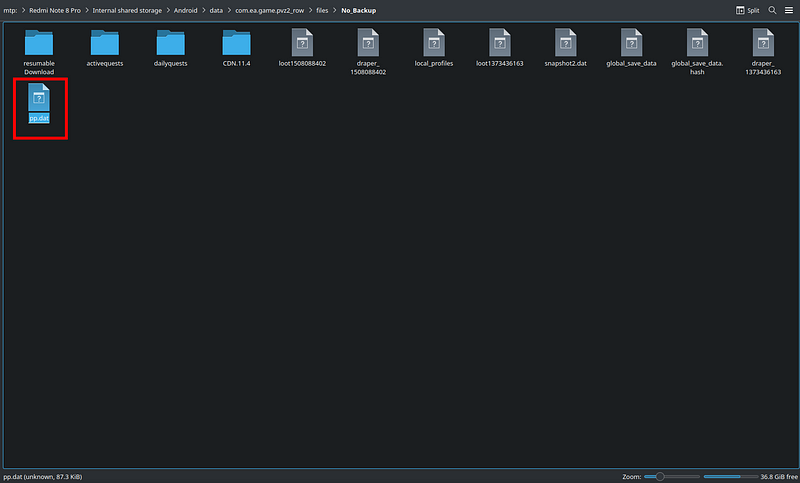Screen dimensions: 800x483
Task: Click the free space capacity bar
Action: [x=731, y=476]
